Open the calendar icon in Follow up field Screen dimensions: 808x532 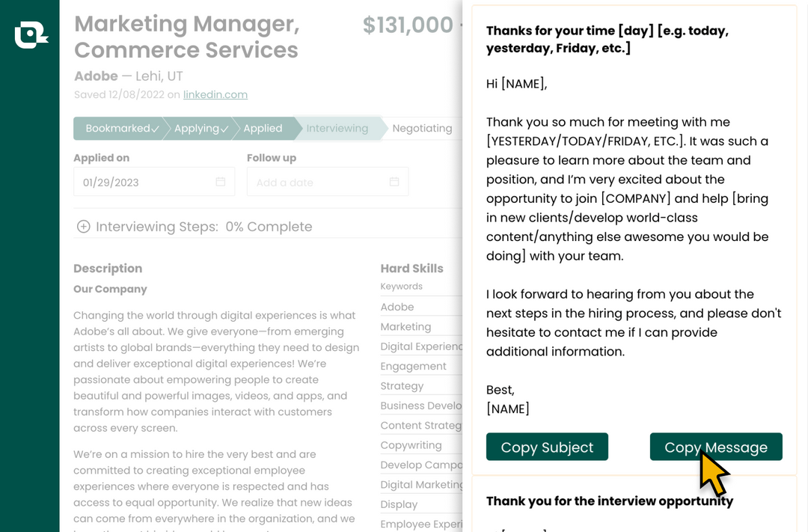(x=394, y=182)
